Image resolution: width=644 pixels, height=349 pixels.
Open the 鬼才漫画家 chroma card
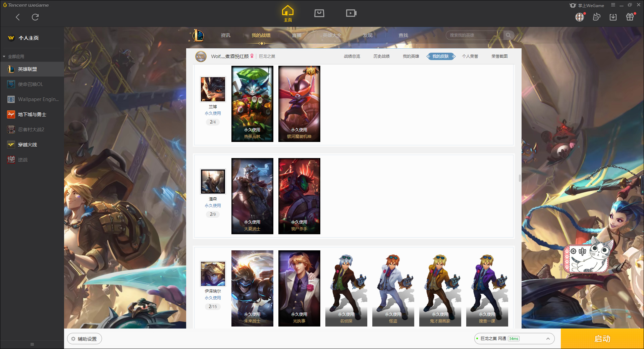pyautogui.click(x=440, y=288)
